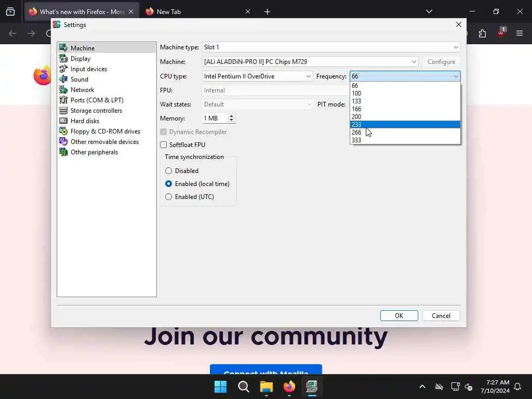Confirm settings with the OK button
The height and width of the screenshot is (399, 532).
[x=399, y=315]
